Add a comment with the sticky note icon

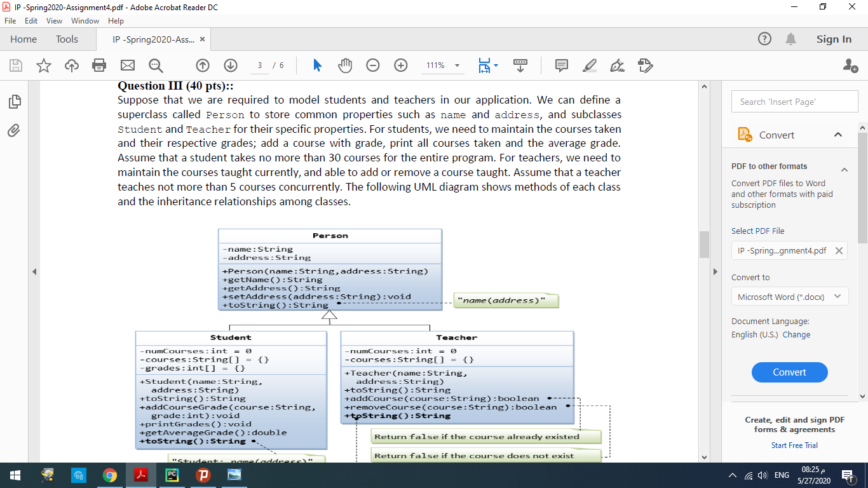[x=561, y=65]
